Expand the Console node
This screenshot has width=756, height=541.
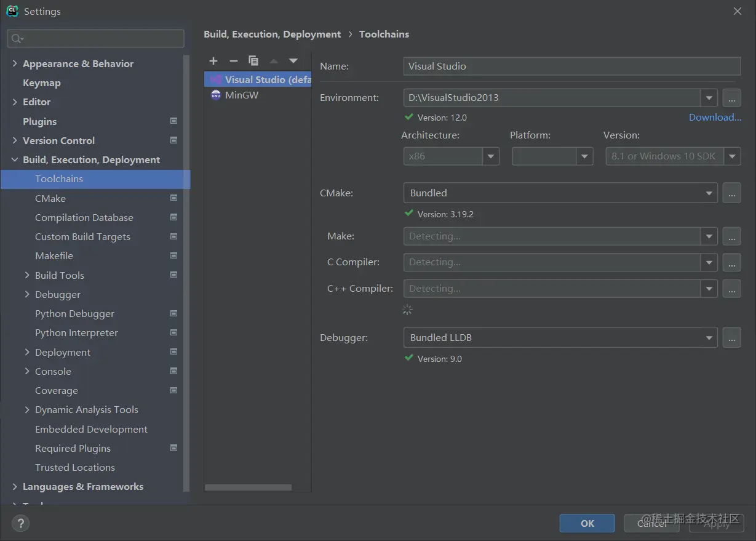(x=27, y=371)
